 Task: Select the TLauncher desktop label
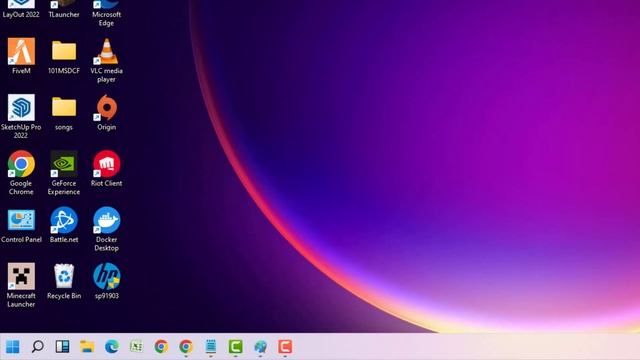[x=64, y=14]
